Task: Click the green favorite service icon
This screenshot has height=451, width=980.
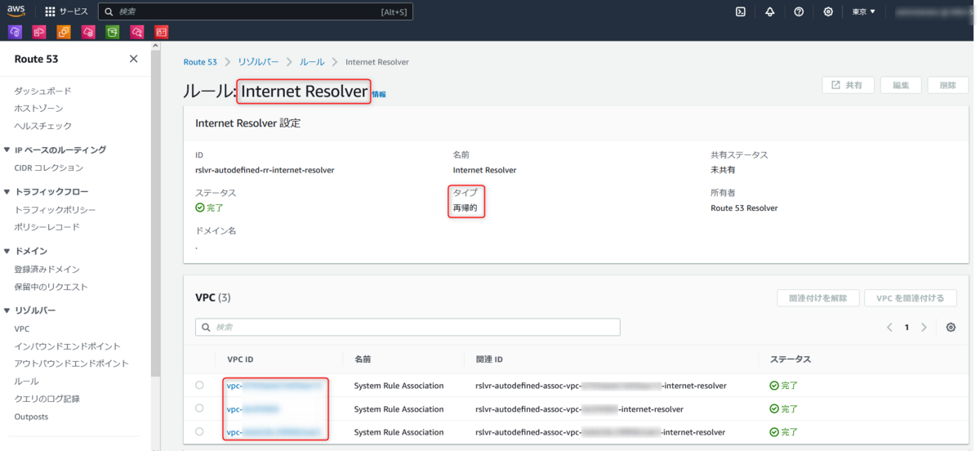Action: coord(113,32)
